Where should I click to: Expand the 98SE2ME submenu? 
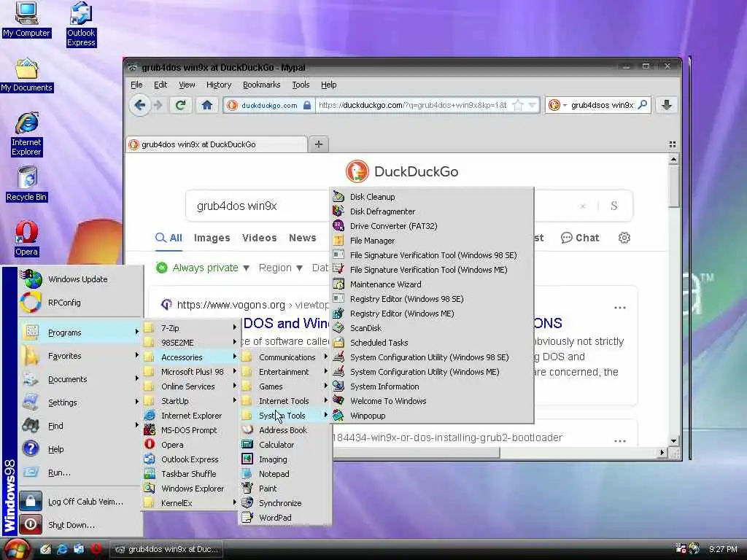[x=190, y=343]
